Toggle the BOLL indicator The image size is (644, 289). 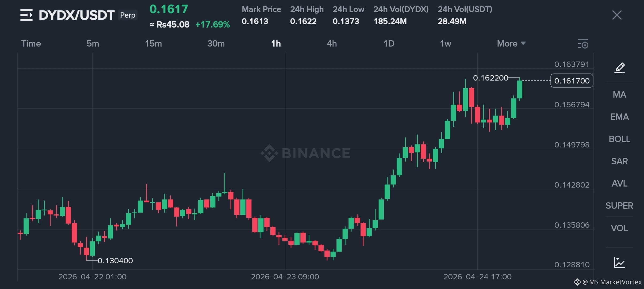pyautogui.click(x=619, y=139)
